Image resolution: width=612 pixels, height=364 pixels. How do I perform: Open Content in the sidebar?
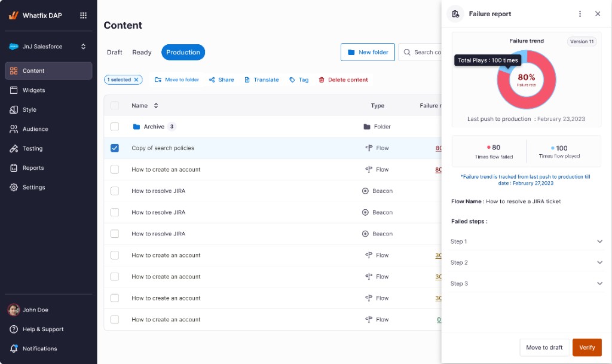click(x=48, y=71)
